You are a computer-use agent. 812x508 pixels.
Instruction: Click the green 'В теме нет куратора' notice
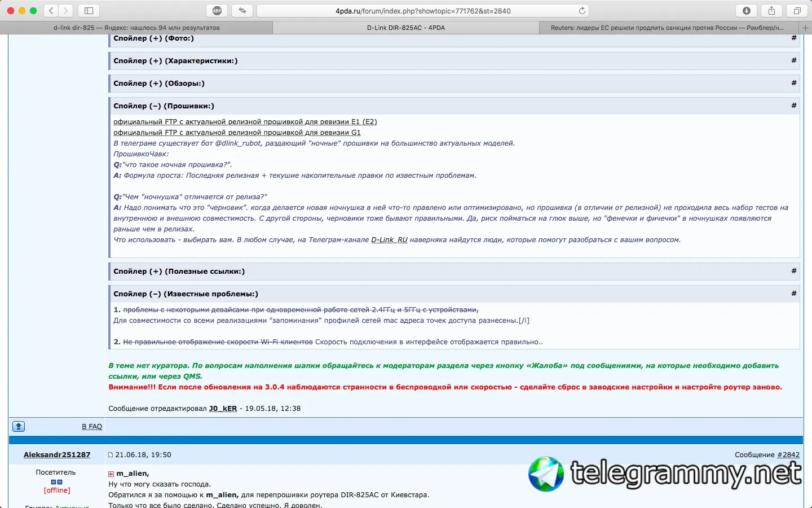443,371
